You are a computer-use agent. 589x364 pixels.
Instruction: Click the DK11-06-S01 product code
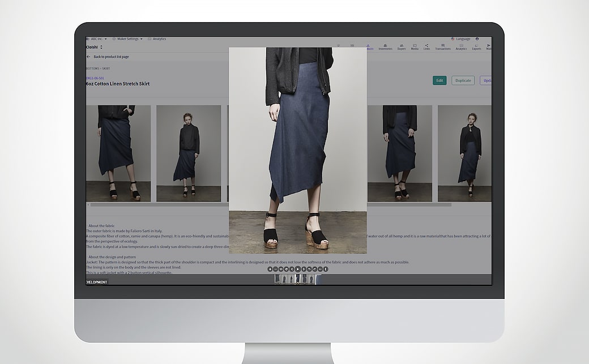[x=95, y=78]
